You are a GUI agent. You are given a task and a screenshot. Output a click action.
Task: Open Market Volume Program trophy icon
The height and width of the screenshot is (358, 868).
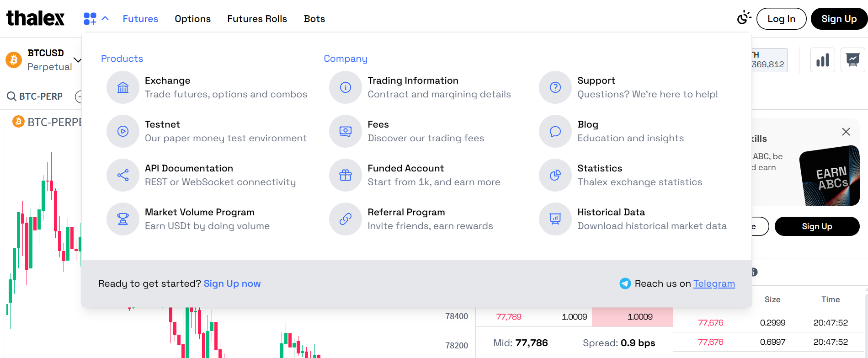(123, 219)
